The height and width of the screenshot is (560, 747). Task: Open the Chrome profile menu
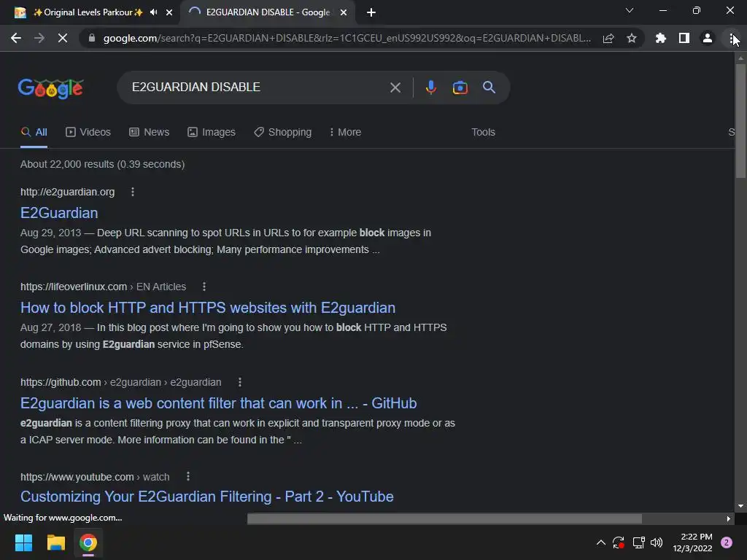tap(708, 38)
